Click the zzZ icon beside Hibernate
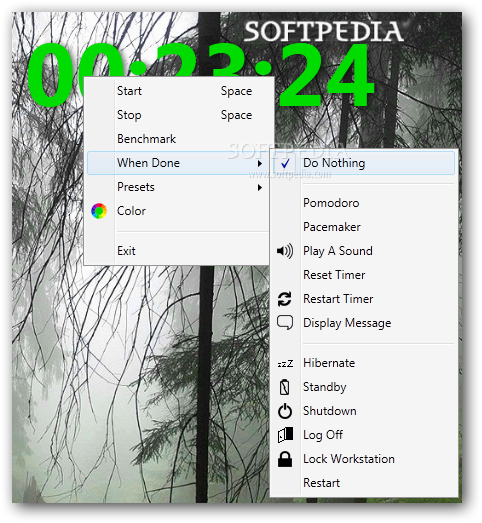Screen dimensions: 482x523 point(285,363)
